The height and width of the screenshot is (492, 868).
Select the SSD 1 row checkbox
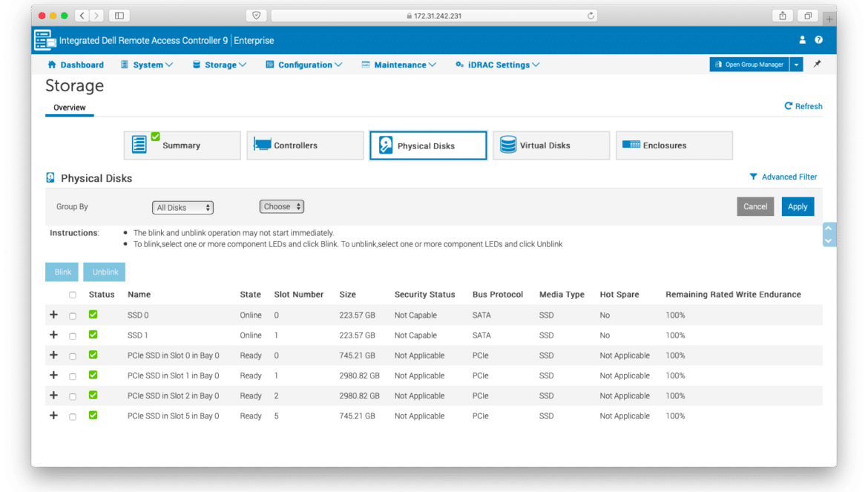[73, 336]
